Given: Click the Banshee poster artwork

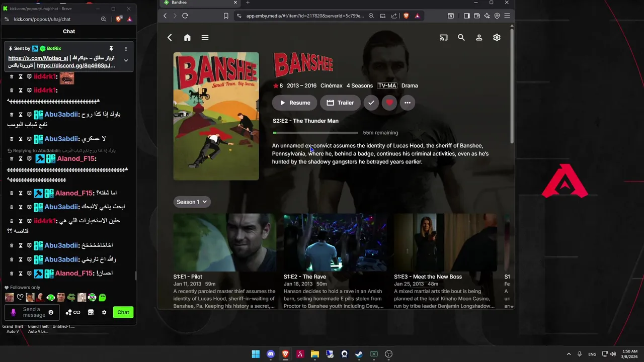Looking at the screenshot, I should (216, 116).
